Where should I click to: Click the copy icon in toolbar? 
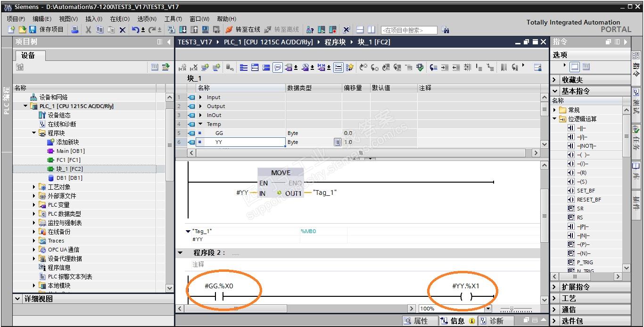coord(99,30)
